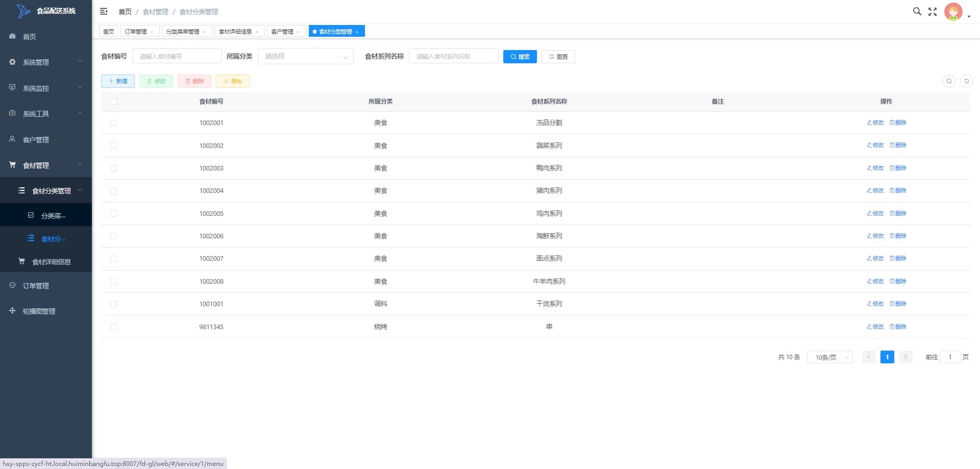Close the 食材详细信息 tab
The width and height of the screenshot is (980, 469).
(x=257, y=32)
